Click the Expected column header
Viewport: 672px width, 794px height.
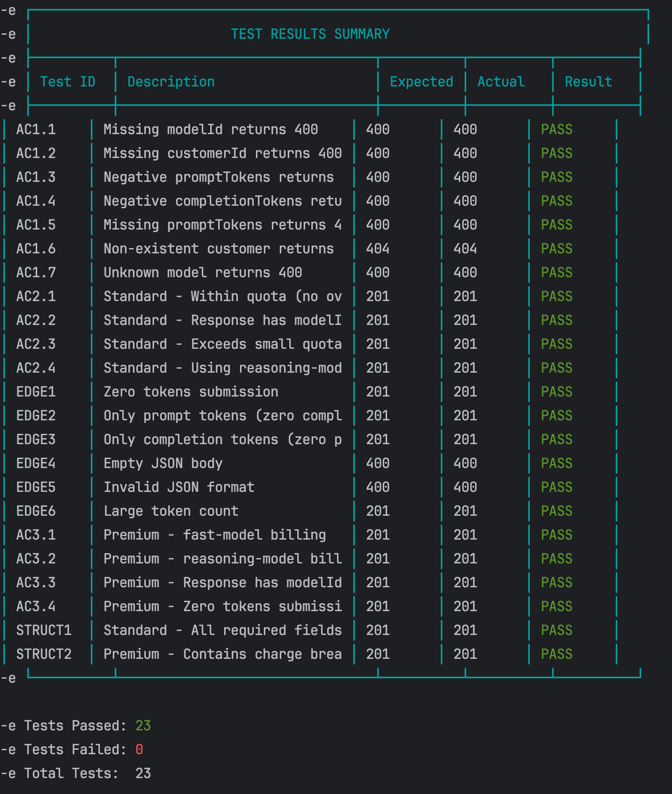[x=421, y=81]
